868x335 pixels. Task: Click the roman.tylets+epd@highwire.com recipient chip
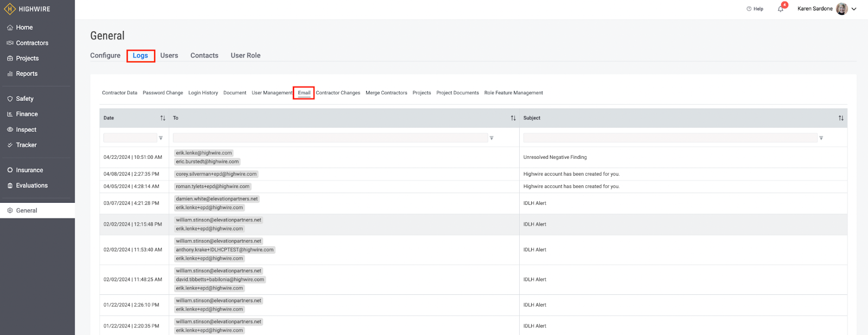click(x=213, y=186)
